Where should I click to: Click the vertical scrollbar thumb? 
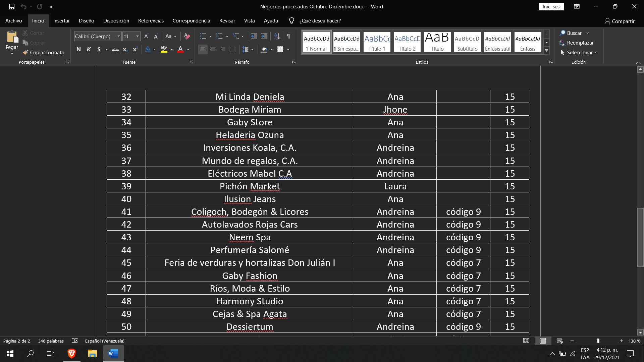tap(640, 237)
